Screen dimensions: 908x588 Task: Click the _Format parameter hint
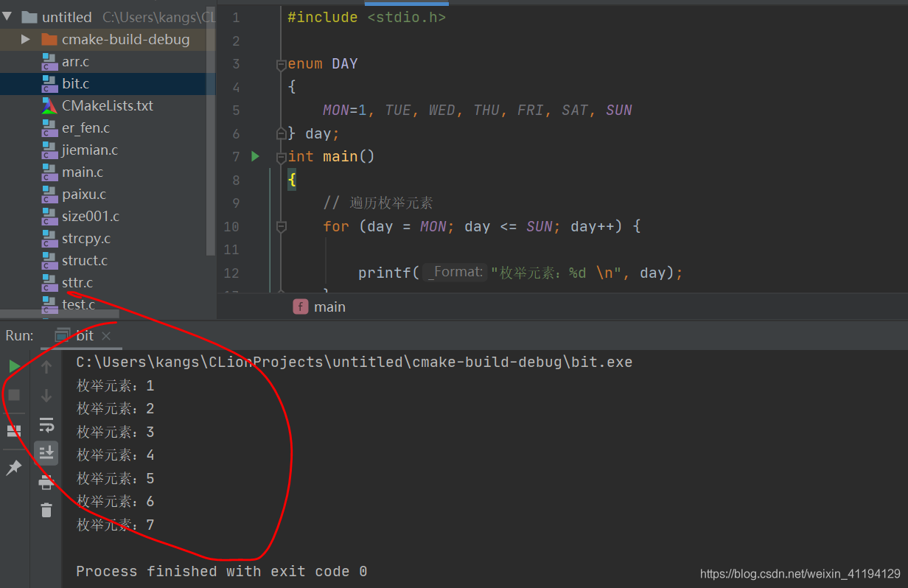(x=455, y=272)
